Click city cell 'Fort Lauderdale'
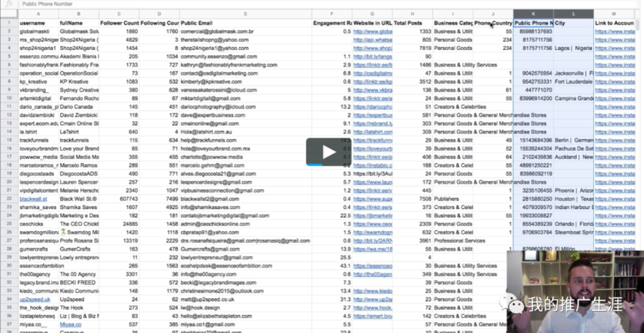The width and height of the screenshot is (644, 333). tap(573, 82)
